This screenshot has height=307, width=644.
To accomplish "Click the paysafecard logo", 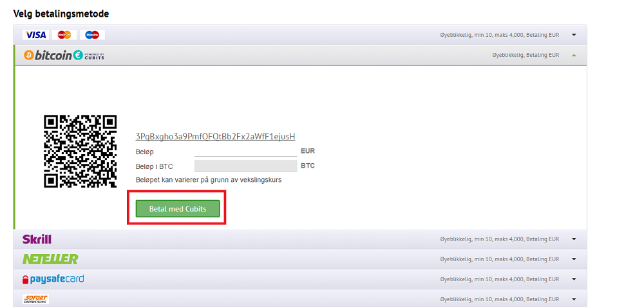I will tap(53, 279).
